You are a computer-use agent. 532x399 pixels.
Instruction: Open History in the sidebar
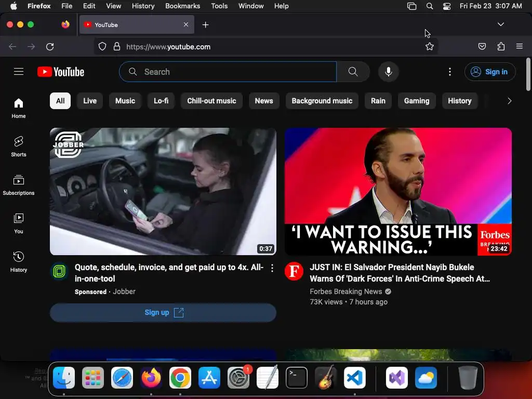[x=19, y=262]
